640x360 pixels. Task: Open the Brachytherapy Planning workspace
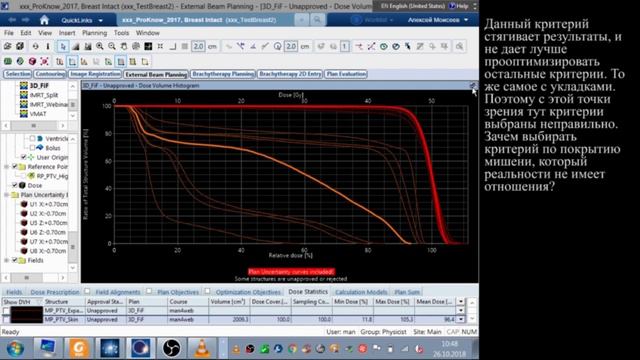coord(223,74)
